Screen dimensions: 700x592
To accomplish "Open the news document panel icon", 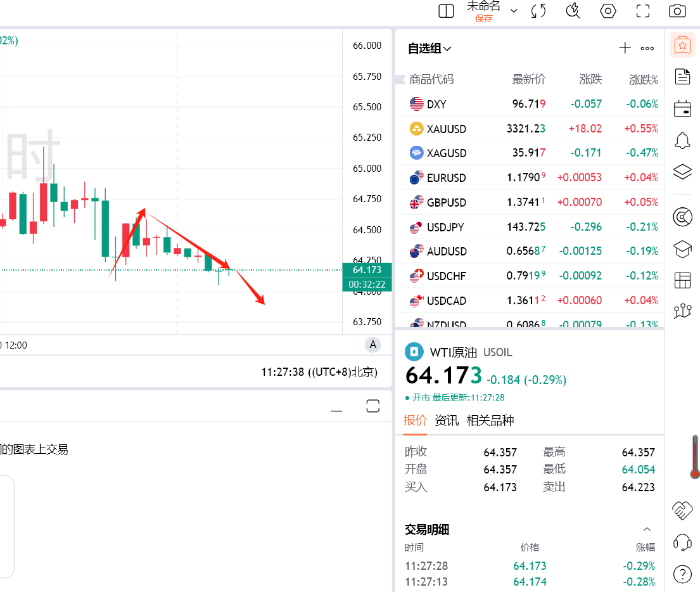I will point(682,76).
